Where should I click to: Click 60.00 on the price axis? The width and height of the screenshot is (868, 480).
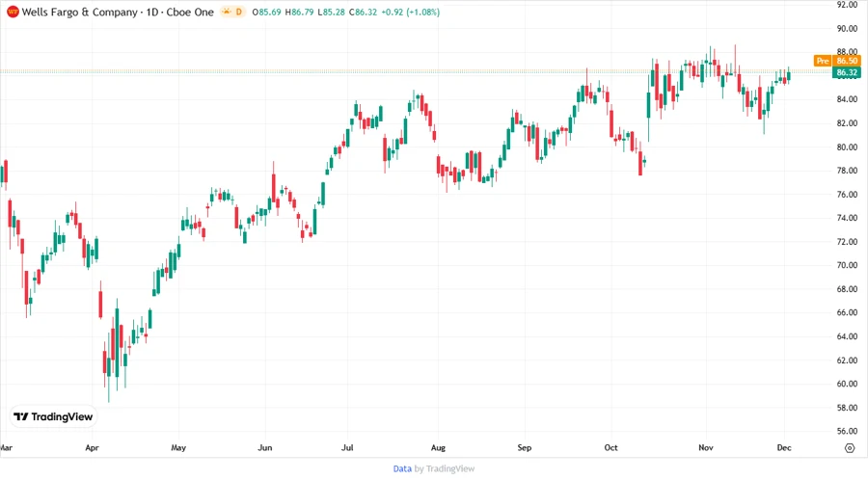pos(847,384)
